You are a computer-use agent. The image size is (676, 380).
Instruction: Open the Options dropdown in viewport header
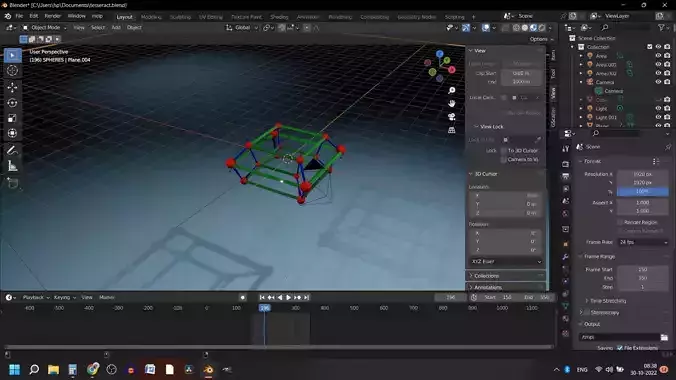(x=541, y=39)
